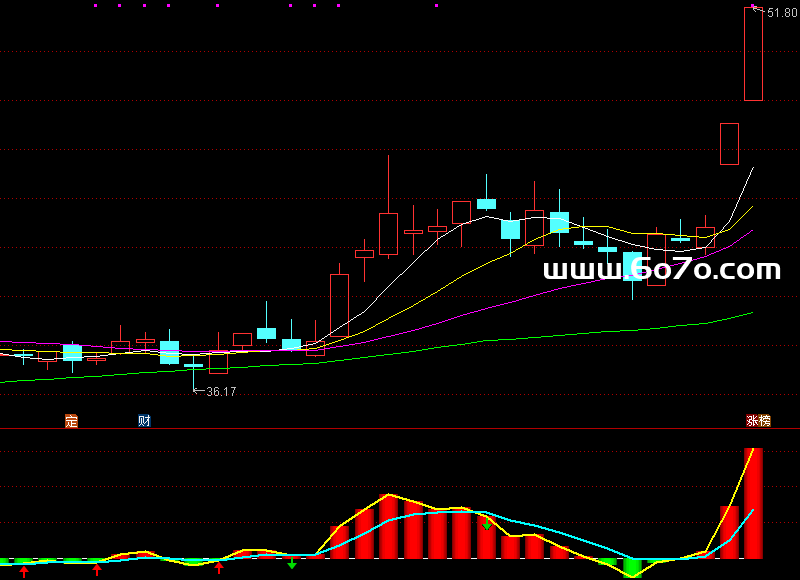Viewport: 800px width, 580px height.
Task: Click the green histogram bar below the baseline
Action: (x=631, y=568)
